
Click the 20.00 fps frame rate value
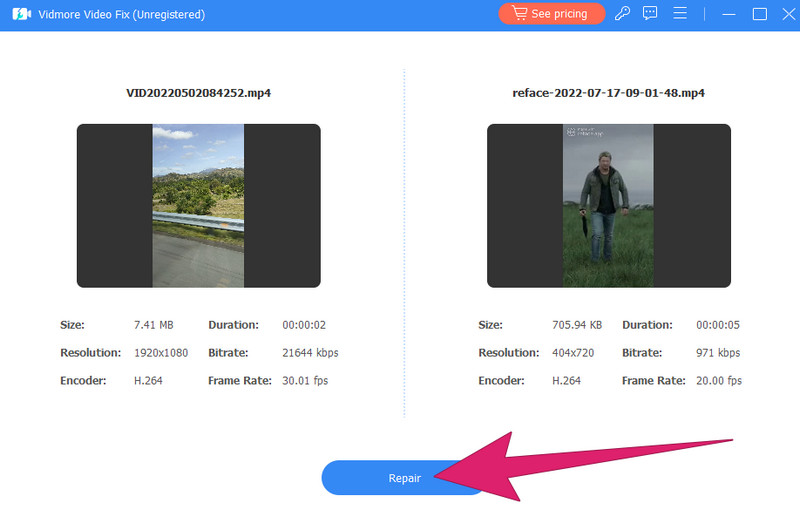click(719, 381)
